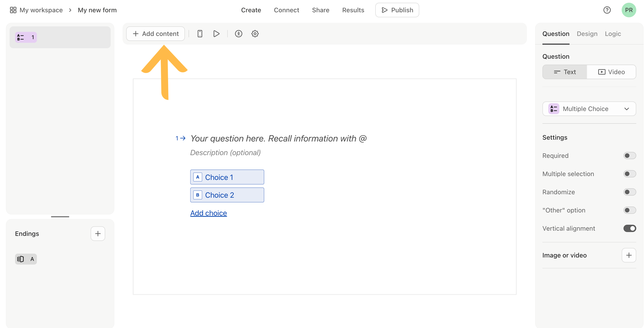Image resolution: width=644 pixels, height=328 pixels.
Task: Click the Add choice link
Action: (x=208, y=213)
